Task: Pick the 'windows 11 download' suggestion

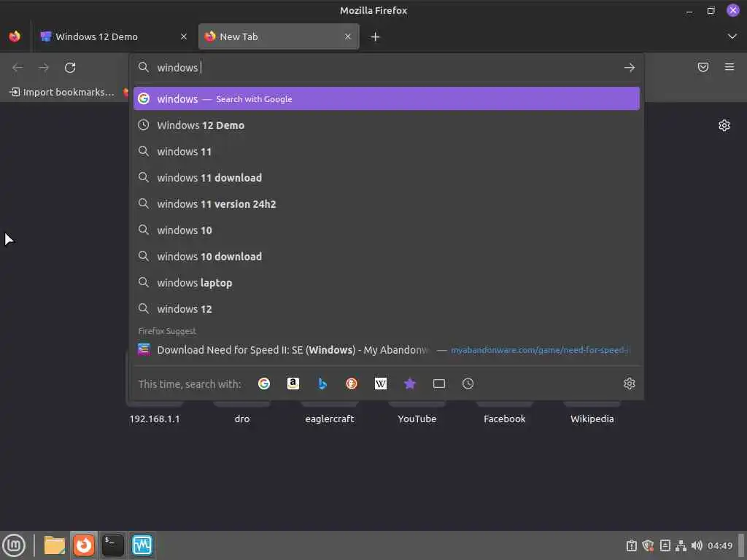Action: (x=387, y=178)
